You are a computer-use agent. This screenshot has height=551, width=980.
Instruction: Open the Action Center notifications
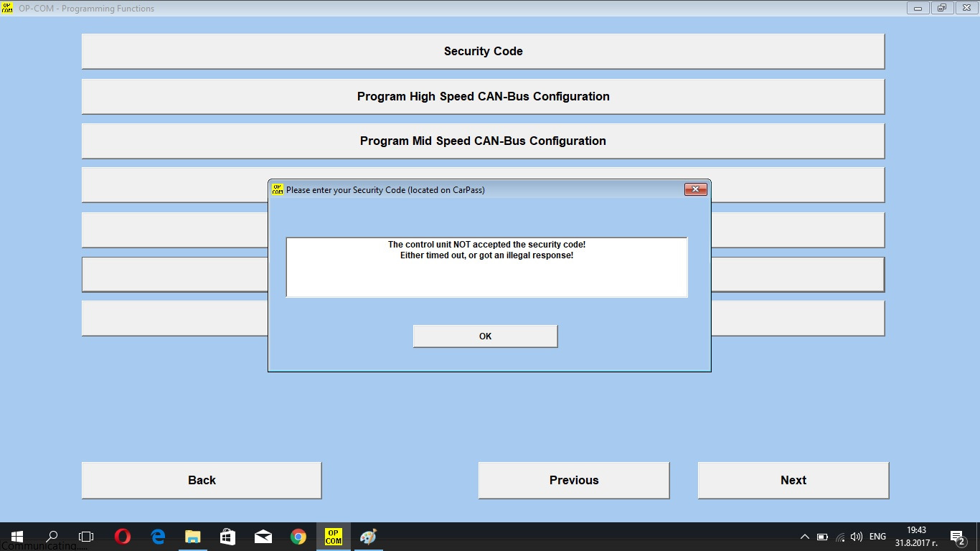pyautogui.click(x=957, y=537)
